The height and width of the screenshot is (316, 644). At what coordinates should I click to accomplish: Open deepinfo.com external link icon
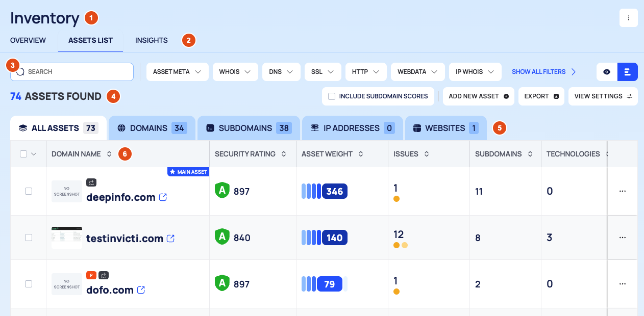(x=163, y=197)
